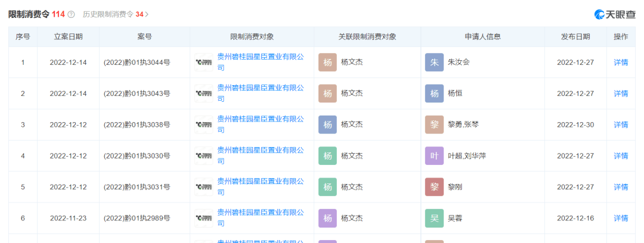This screenshot has width=644, height=243.
Task: Select 杨文杰 name in row 6
Action: 352,219
